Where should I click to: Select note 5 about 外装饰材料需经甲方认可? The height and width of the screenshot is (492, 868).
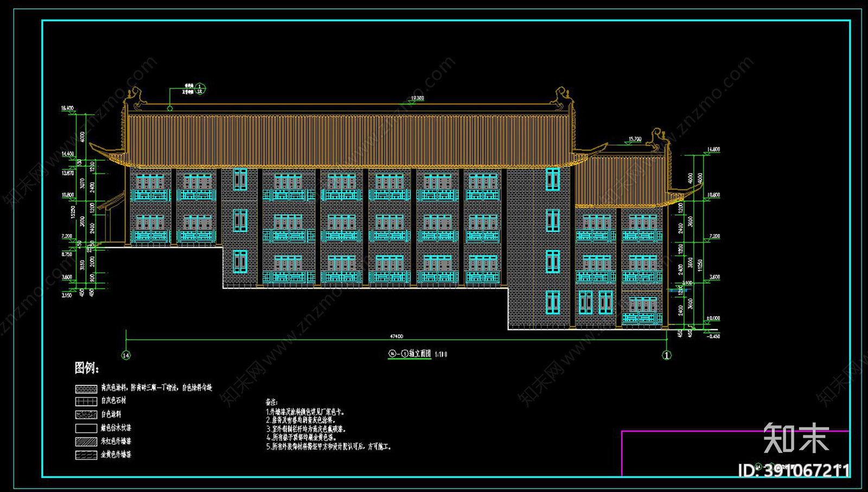pyautogui.click(x=329, y=446)
